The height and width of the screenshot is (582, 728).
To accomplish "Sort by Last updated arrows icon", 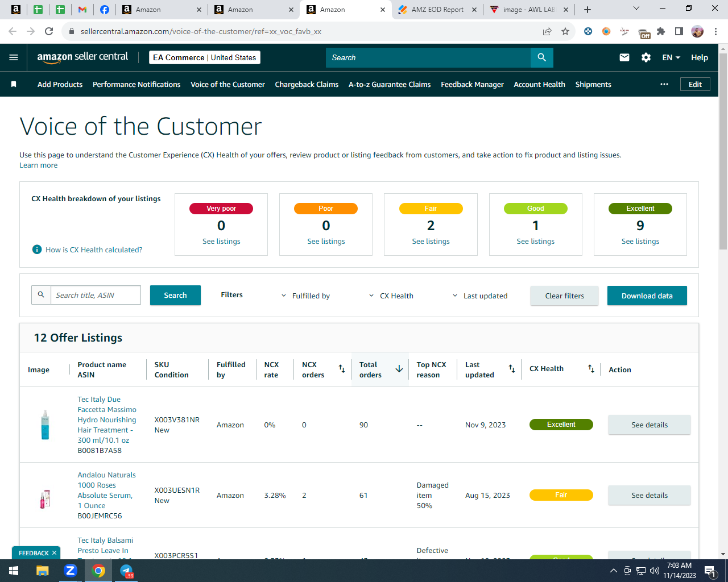I will pos(512,369).
